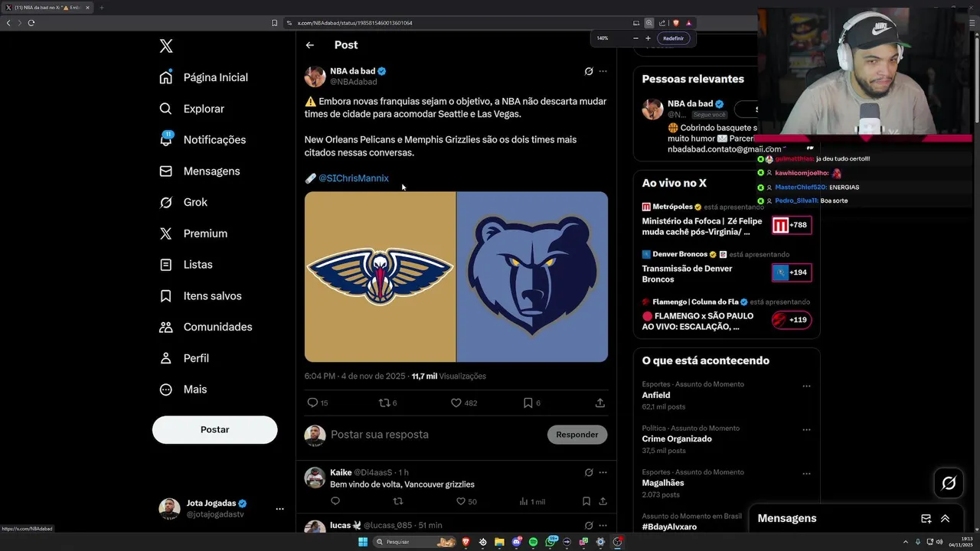The width and height of the screenshot is (980, 551).
Task: Open NBA da bad avatar on post
Action: (x=315, y=77)
